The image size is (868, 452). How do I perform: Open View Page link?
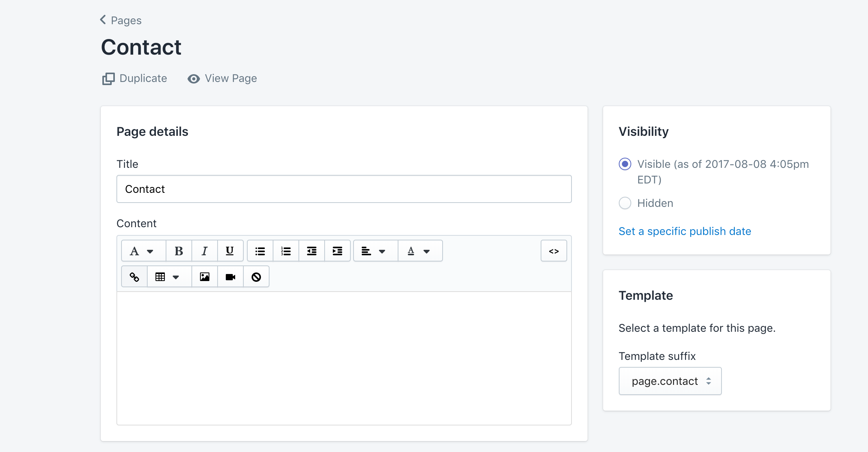222,78
